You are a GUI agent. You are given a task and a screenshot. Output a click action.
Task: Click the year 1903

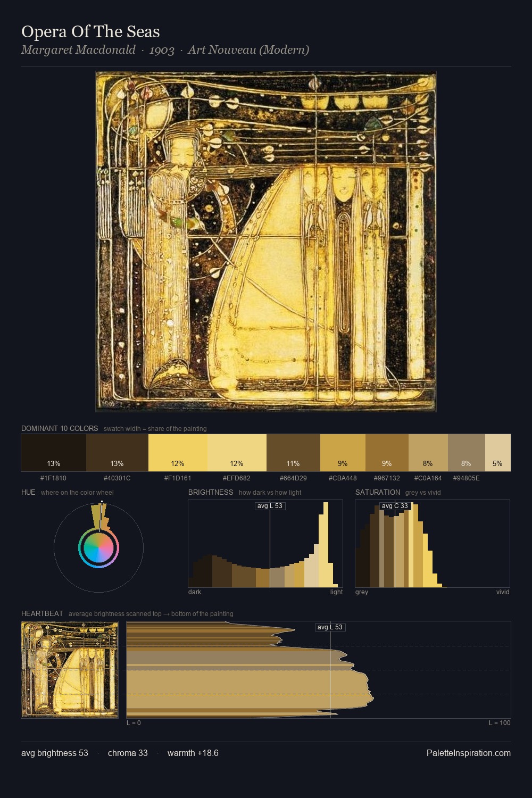point(162,50)
